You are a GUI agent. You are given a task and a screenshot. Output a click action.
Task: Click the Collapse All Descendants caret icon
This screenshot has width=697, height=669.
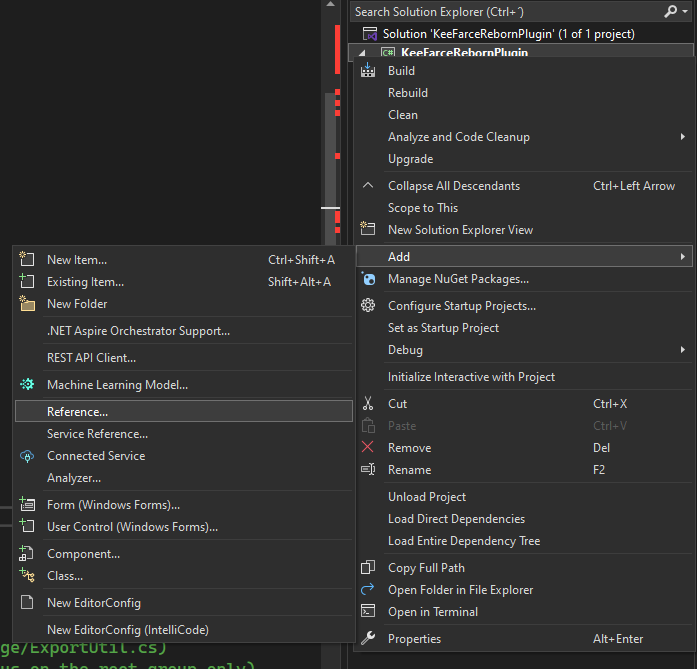click(368, 185)
